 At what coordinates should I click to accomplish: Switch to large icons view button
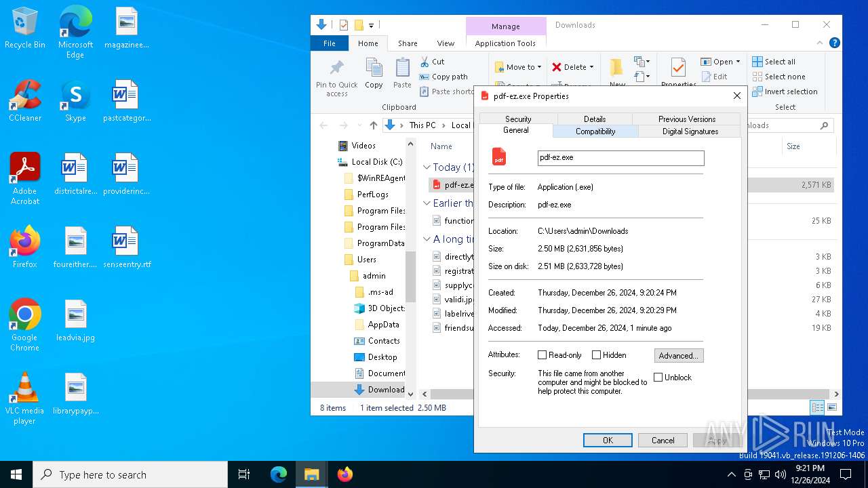[x=832, y=407]
